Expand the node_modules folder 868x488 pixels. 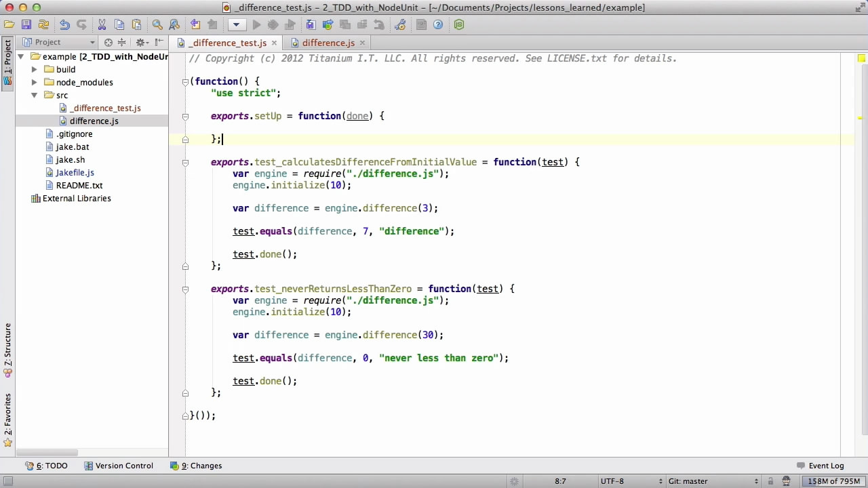click(x=34, y=82)
